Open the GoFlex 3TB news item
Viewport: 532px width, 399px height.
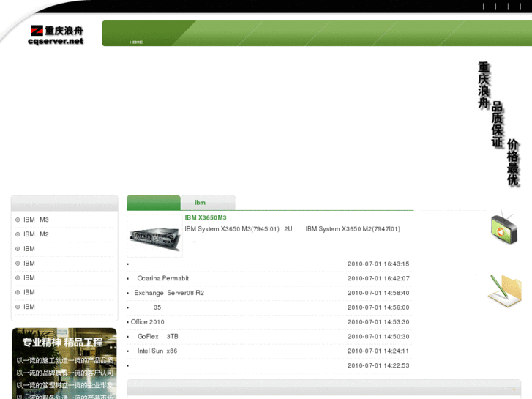[x=158, y=337]
